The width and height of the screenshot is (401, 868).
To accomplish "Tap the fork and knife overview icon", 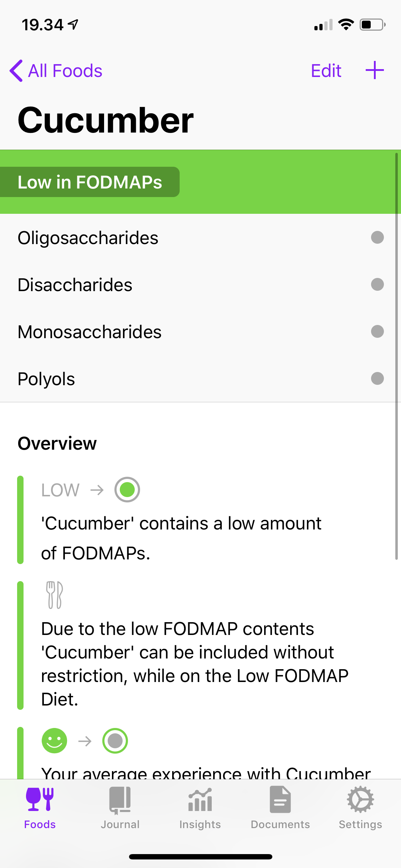I will [55, 595].
